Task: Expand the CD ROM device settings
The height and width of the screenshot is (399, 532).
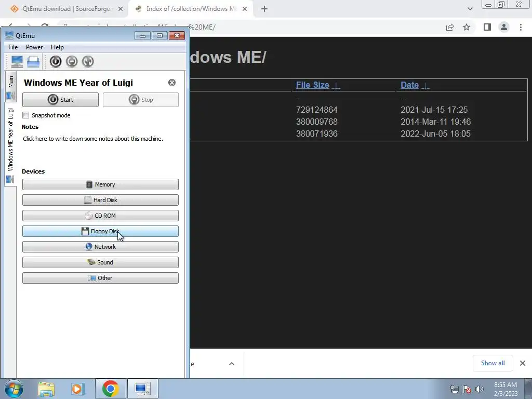Action: click(100, 216)
